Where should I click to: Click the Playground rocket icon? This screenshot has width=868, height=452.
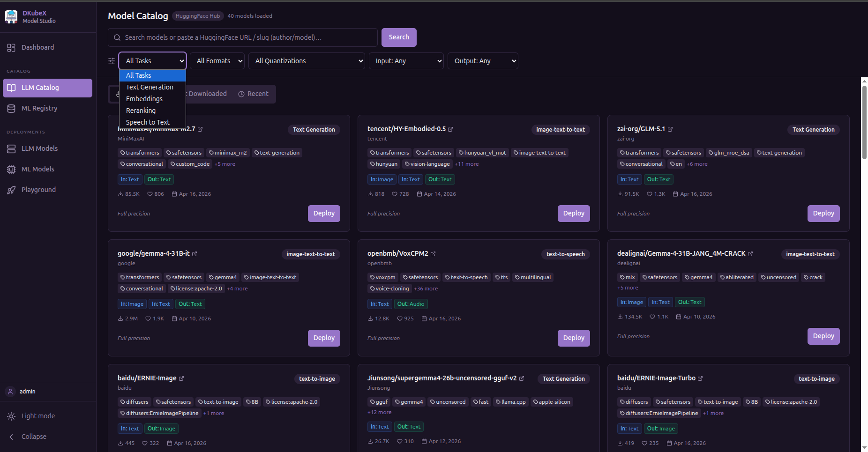click(11, 190)
